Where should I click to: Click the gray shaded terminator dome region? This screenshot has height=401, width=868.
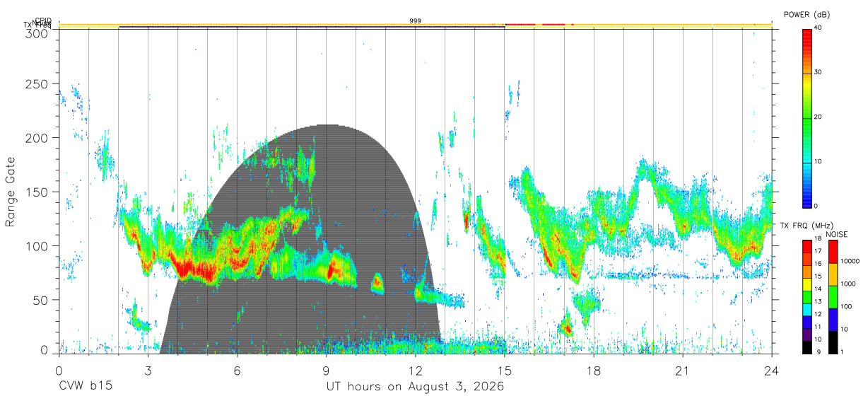[325, 240]
